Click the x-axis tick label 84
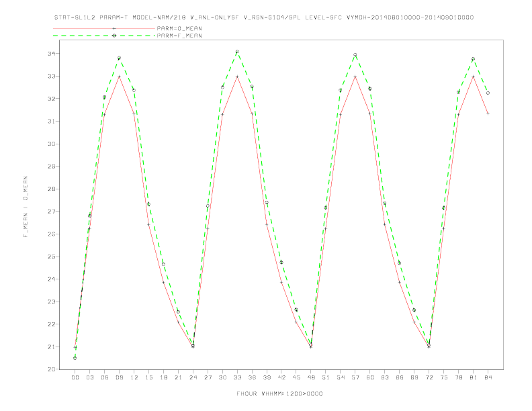The image size is (532, 411). click(x=488, y=377)
